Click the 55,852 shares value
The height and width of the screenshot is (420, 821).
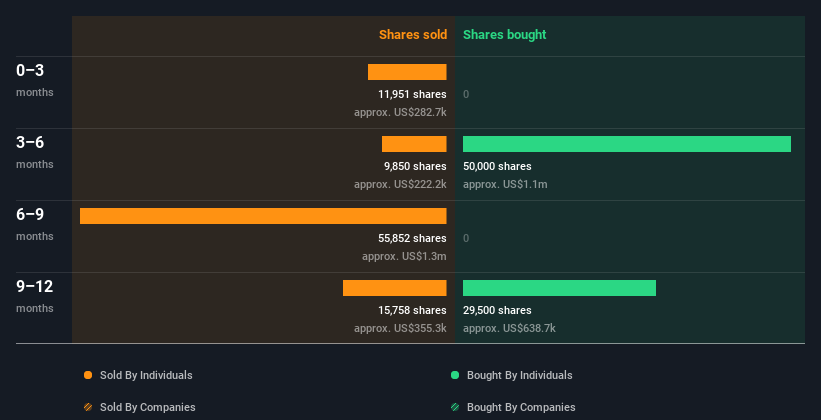click(413, 238)
